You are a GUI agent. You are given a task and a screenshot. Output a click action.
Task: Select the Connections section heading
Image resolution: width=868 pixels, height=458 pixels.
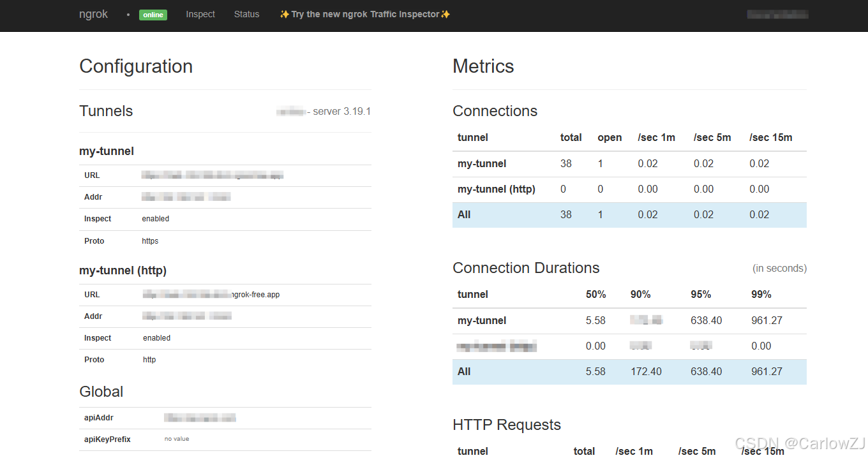pyautogui.click(x=495, y=111)
